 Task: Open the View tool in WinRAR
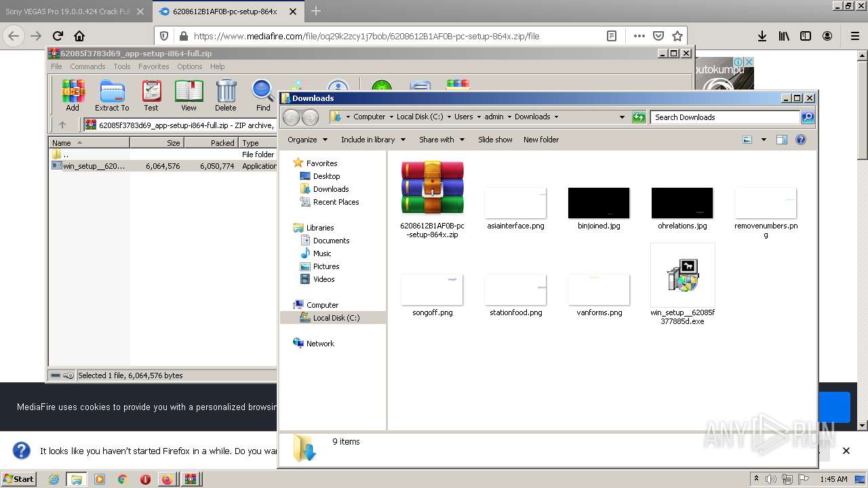click(189, 95)
